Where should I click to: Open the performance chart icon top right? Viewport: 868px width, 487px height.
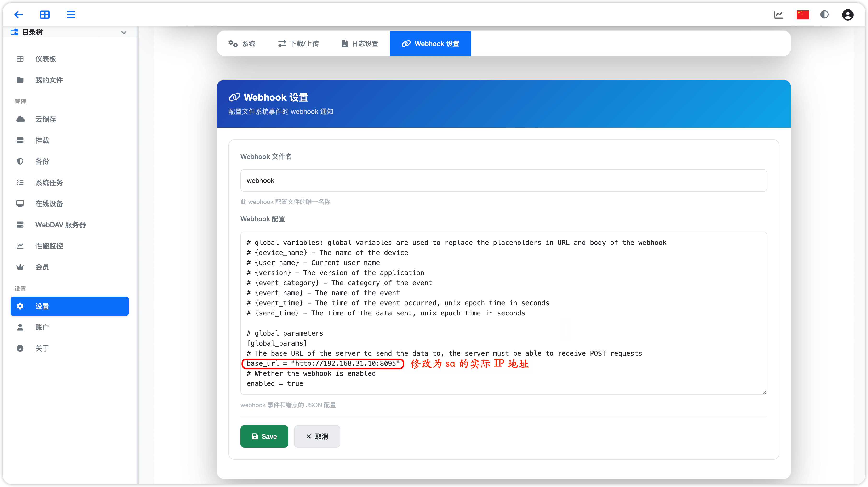click(778, 15)
